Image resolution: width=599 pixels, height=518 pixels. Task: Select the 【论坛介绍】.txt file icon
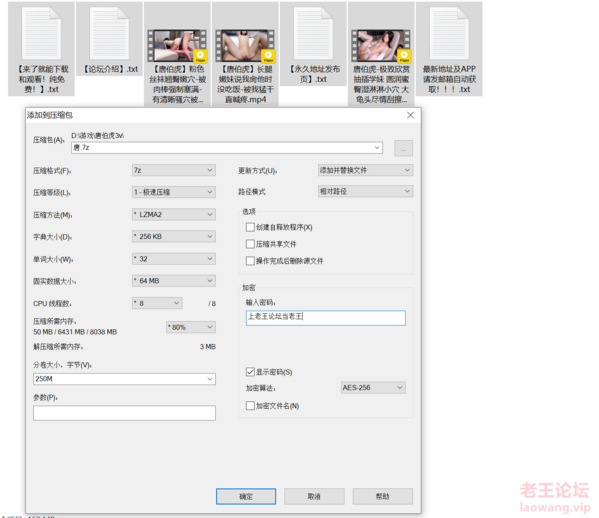click(109, 34)
